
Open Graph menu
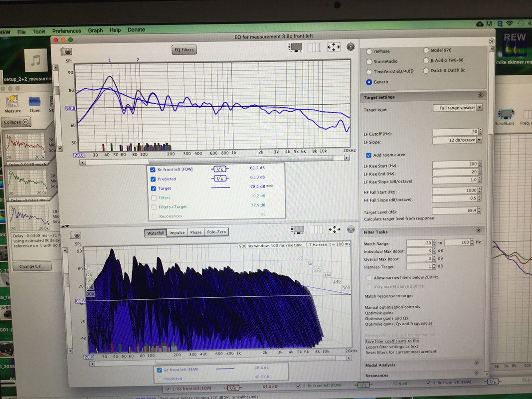point(95,30)
